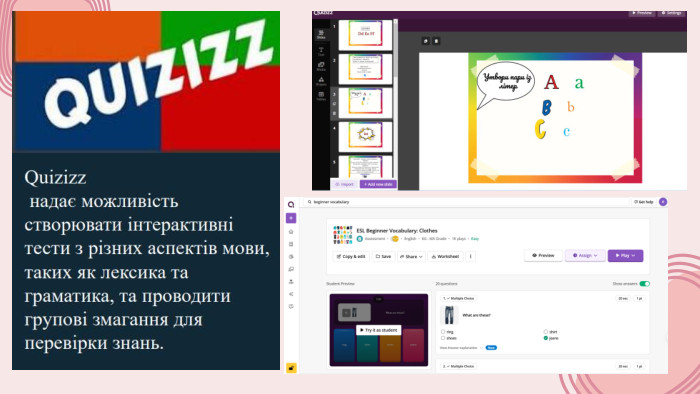700x394 pixels.
Task: Click the delete slide trash icon
Action: (x=436, y=41)
